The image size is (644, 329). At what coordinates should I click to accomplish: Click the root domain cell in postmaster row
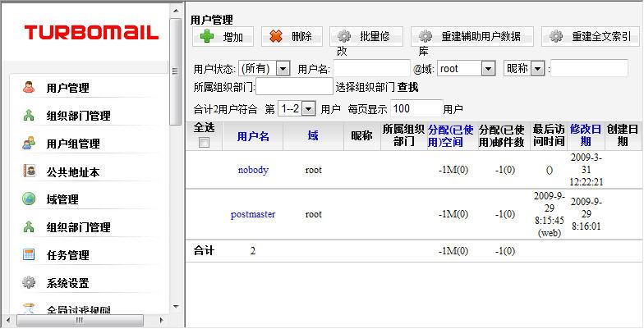pos(314,214)
